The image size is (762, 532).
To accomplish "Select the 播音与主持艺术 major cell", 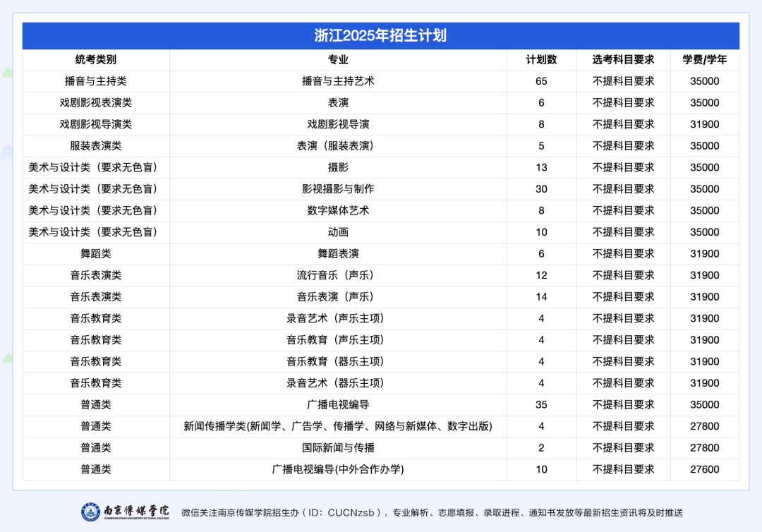I will [338, 81].
